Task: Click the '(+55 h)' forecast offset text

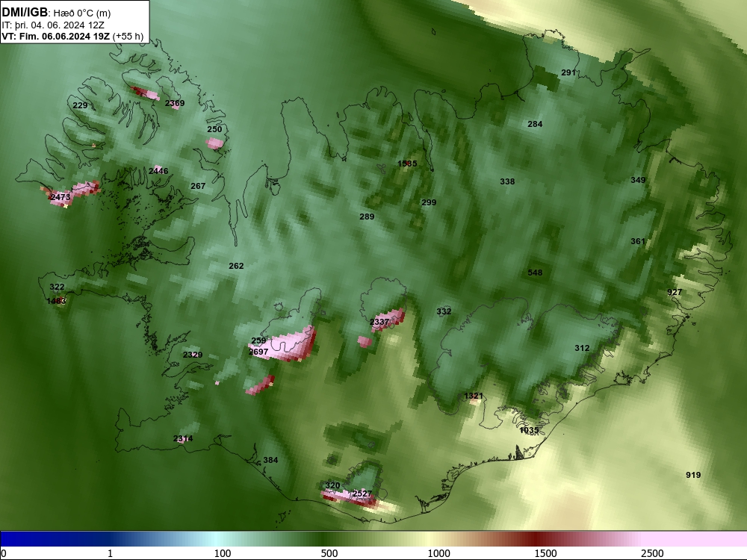Action: 128,36
